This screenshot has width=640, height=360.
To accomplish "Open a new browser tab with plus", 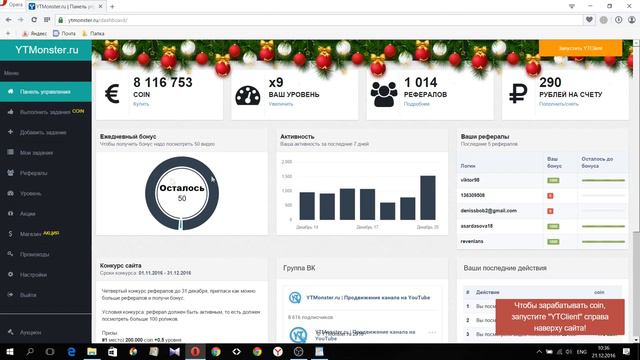I will pyautogui.click(x=112, y=7).
